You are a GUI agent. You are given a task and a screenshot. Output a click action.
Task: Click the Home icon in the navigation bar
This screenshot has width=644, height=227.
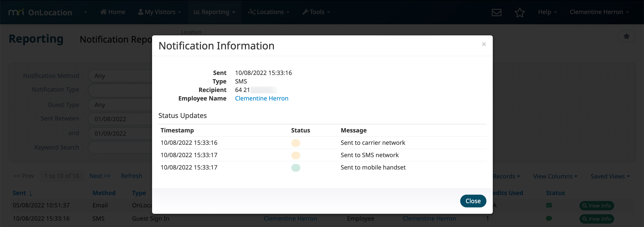click(103, 12)
